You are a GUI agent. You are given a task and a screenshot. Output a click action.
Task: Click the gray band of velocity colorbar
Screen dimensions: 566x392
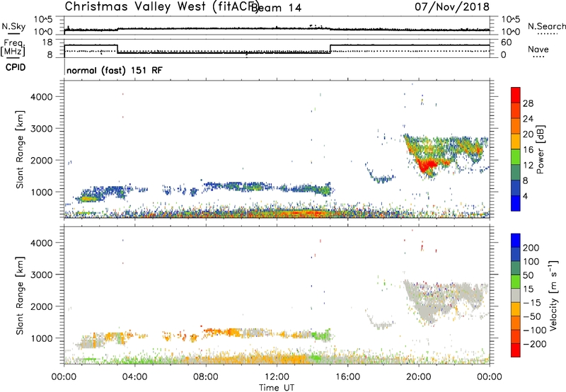point(516,295)
